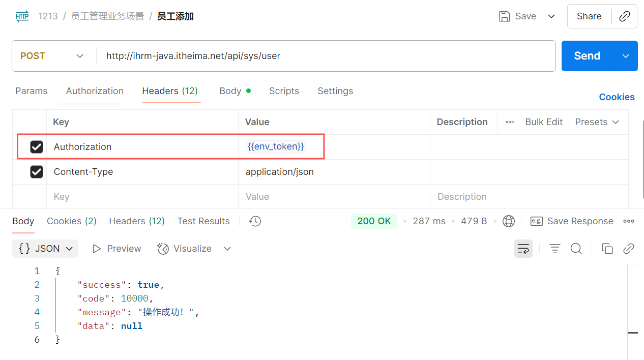Click the response link icon
The width and height of the screenshot is (644, 360).
pyautogui.click(x=629, y=249)
